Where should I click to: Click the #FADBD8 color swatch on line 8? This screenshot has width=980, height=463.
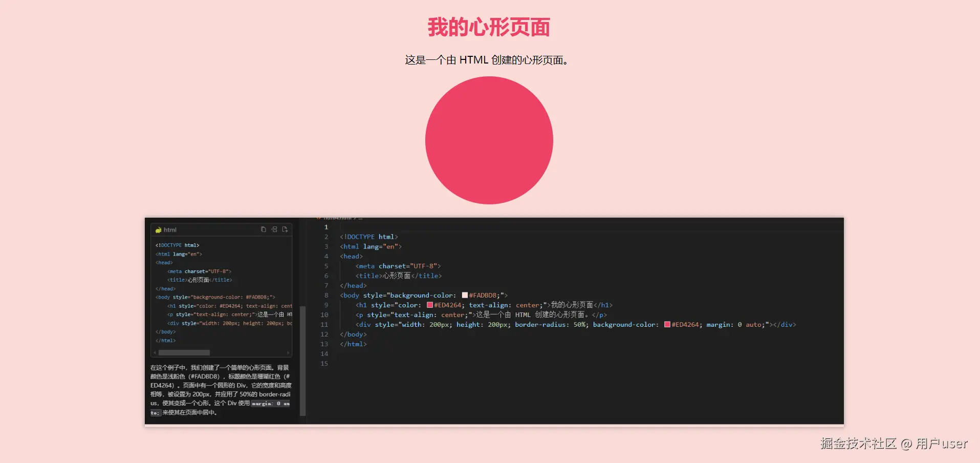pos(465,295)
